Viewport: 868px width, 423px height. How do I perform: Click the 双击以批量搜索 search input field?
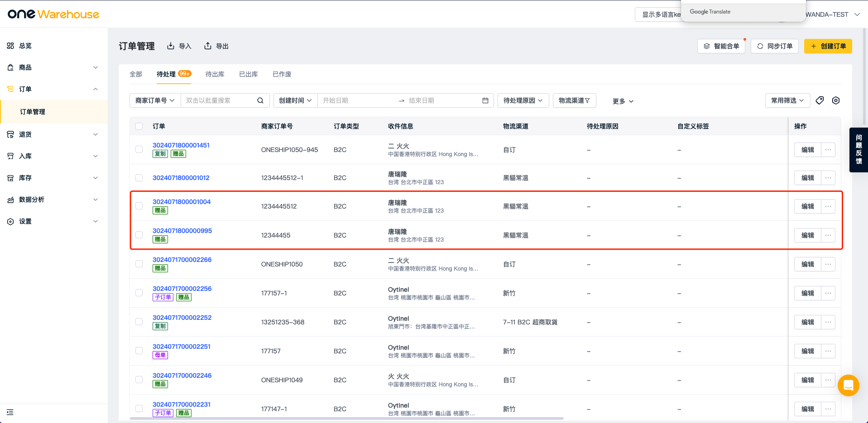(218, 100)
